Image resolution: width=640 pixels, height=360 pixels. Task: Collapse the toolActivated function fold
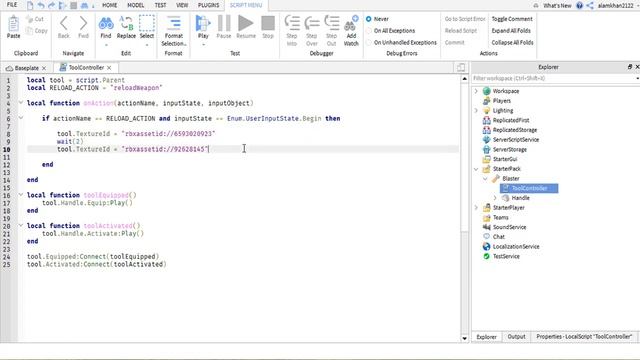coord(20,225)
